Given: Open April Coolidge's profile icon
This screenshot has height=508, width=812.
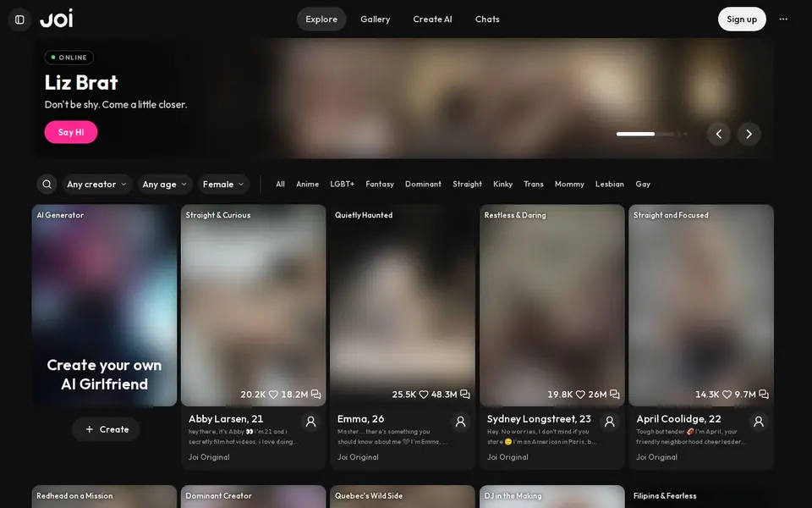Looking at the screenshot, I should [x=759, y=422].
